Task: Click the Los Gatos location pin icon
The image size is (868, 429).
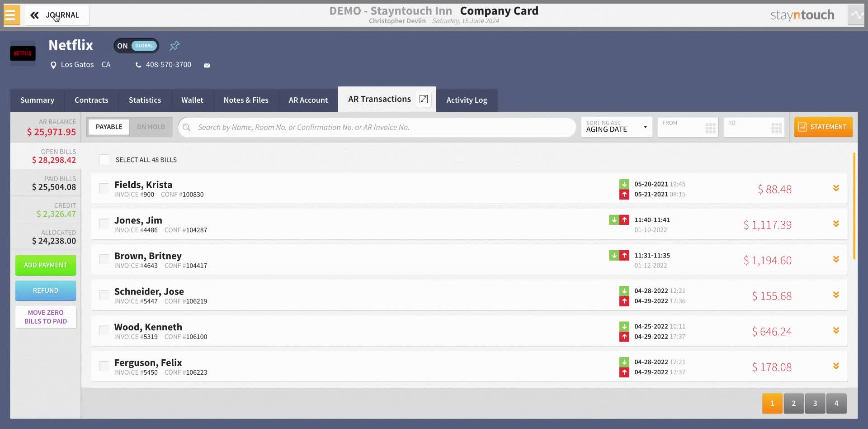Action: 53,65
